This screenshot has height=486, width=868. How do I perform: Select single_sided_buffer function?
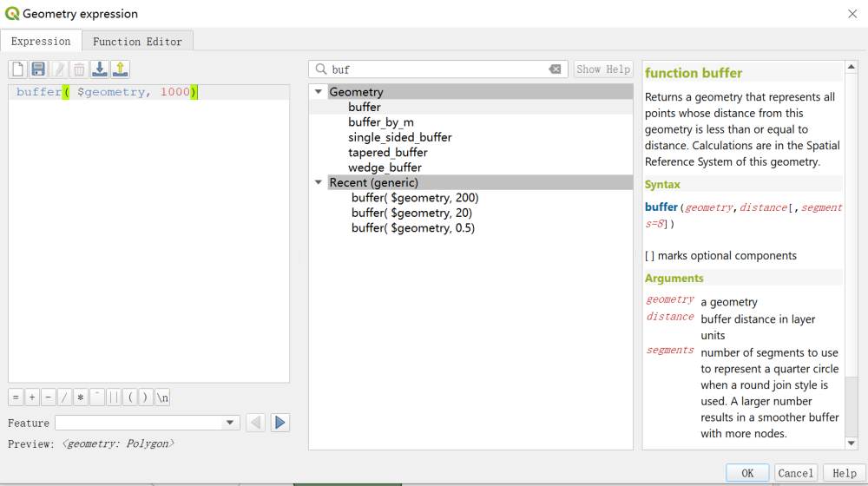tap(399, 137)
